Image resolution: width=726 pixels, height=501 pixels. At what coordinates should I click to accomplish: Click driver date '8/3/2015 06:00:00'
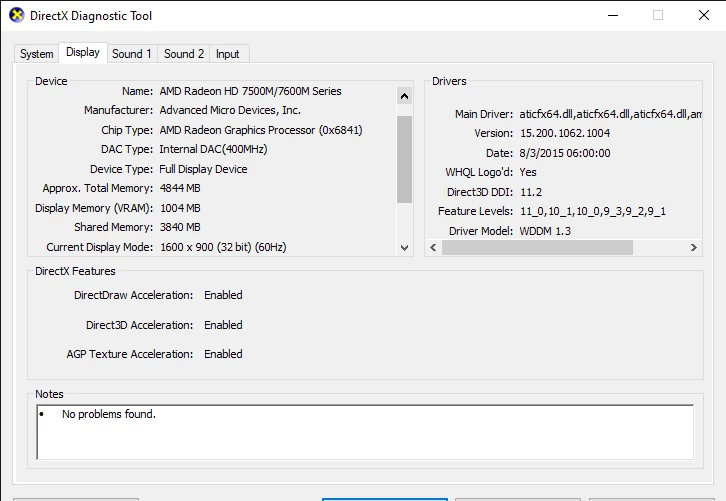[565, 153]
